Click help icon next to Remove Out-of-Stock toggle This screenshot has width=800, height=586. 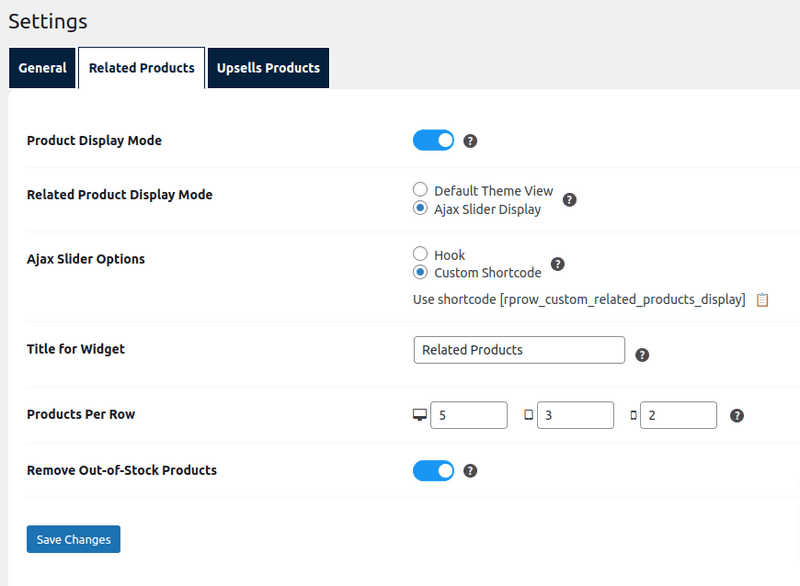[470, 471]
